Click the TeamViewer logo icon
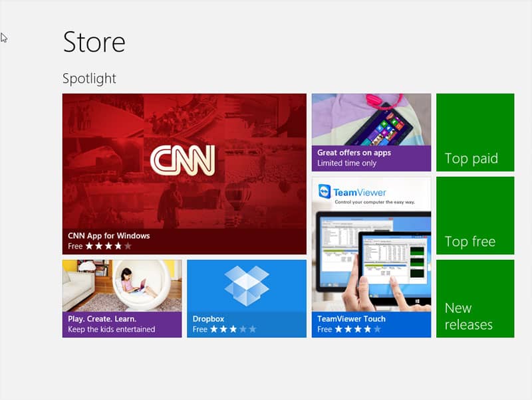This screenshot has height=400, width=532. coord(325,192)
